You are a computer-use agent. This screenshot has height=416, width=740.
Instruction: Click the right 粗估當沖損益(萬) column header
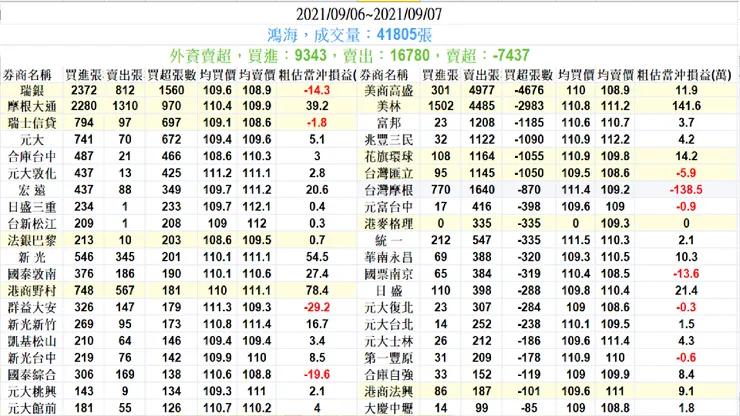[684, 75]
